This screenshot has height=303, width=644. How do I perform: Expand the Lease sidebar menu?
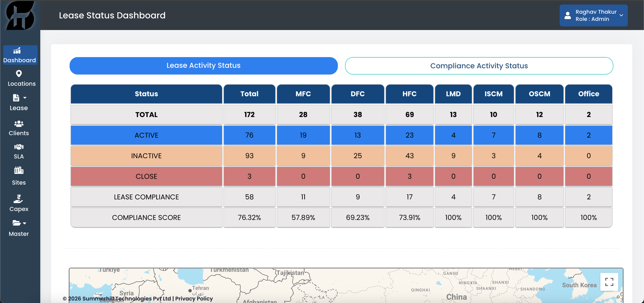click(x=19, y=102)
